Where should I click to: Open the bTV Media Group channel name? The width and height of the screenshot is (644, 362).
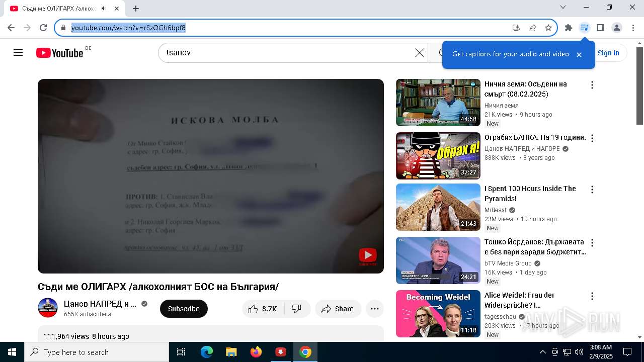508,263
